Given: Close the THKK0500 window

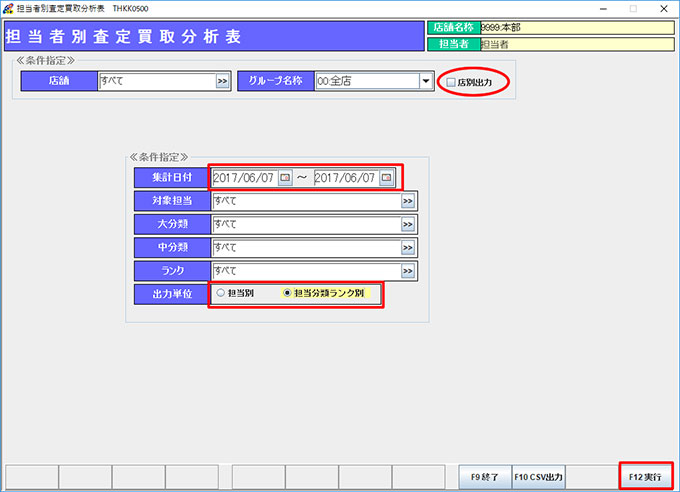Looking at the screenshot, I should tap(664, 9).
